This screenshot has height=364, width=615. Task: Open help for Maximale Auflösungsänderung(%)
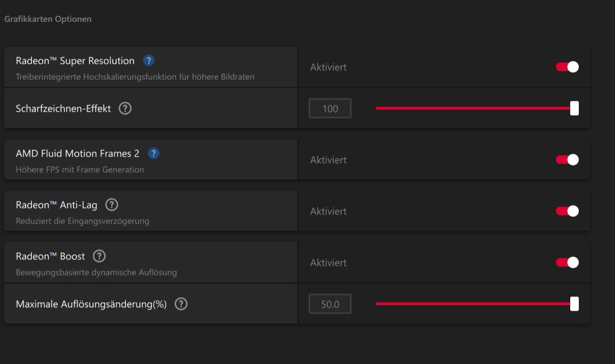(x=181, y=304)
